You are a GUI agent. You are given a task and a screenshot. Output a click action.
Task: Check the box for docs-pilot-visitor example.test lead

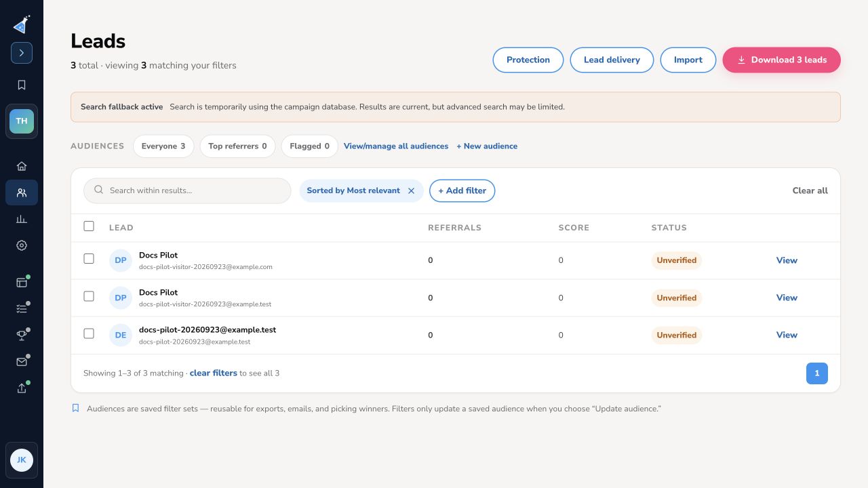click(x=89, y=296)
